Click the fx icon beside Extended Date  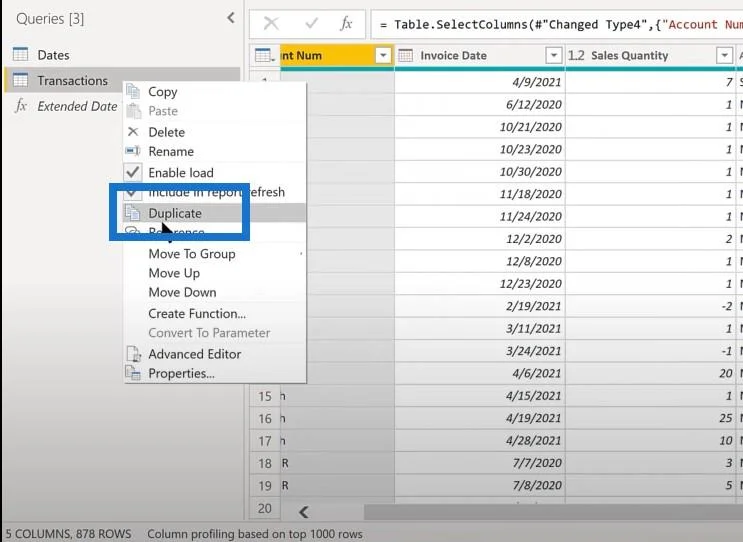(x=20, y=105)
